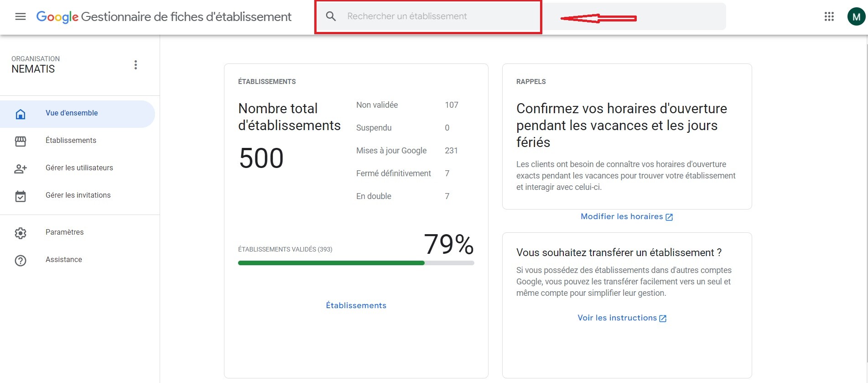The height and width of the screenshot is (383, 868).
Task: Open Établissements in the sidebar
Action: coord(71,141)
